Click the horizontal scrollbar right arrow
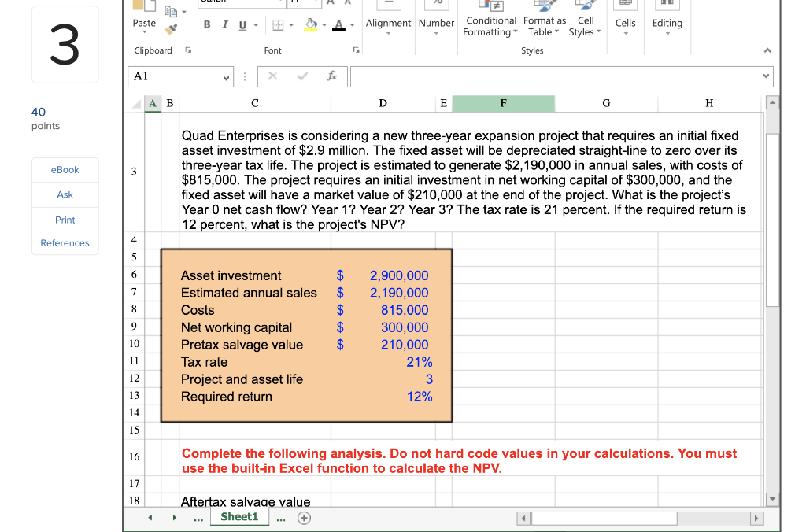This screenshot has height=532, width=806. click(756, 518)
